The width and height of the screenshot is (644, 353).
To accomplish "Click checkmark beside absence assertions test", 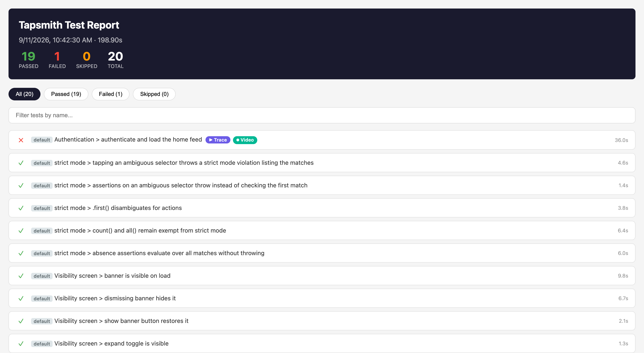I will pyautogui.click(x=21, y=253).
